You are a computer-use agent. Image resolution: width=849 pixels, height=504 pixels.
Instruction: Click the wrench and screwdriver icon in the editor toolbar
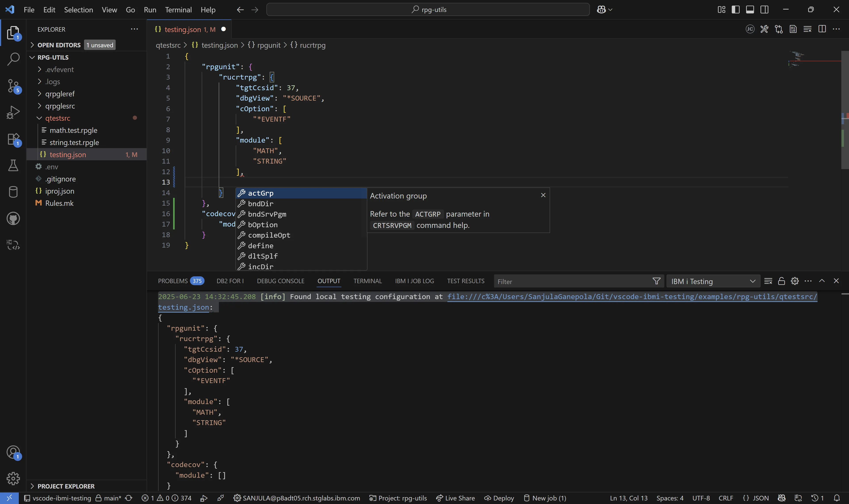click(764, 29)
